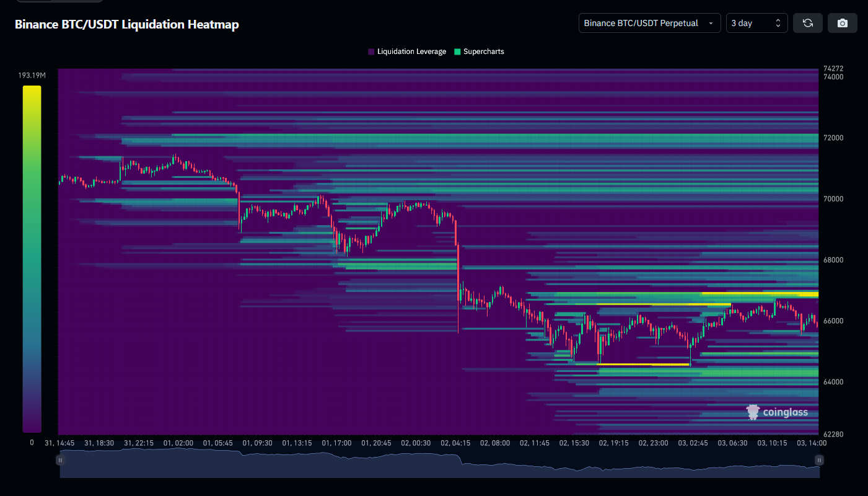The image size is (868, 496).
Task: Click the 72000 price axis label
Action: coord(833,138)
